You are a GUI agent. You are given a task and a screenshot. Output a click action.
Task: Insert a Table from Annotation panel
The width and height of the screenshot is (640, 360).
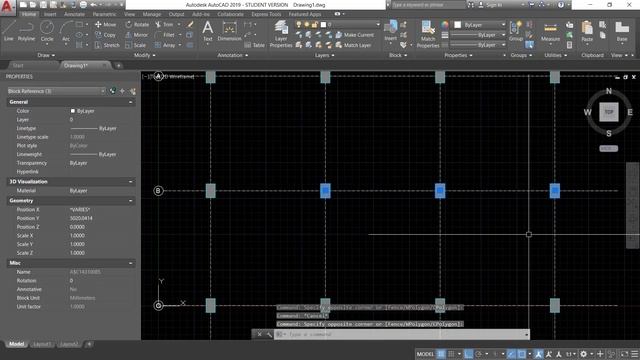coord(255,45)
